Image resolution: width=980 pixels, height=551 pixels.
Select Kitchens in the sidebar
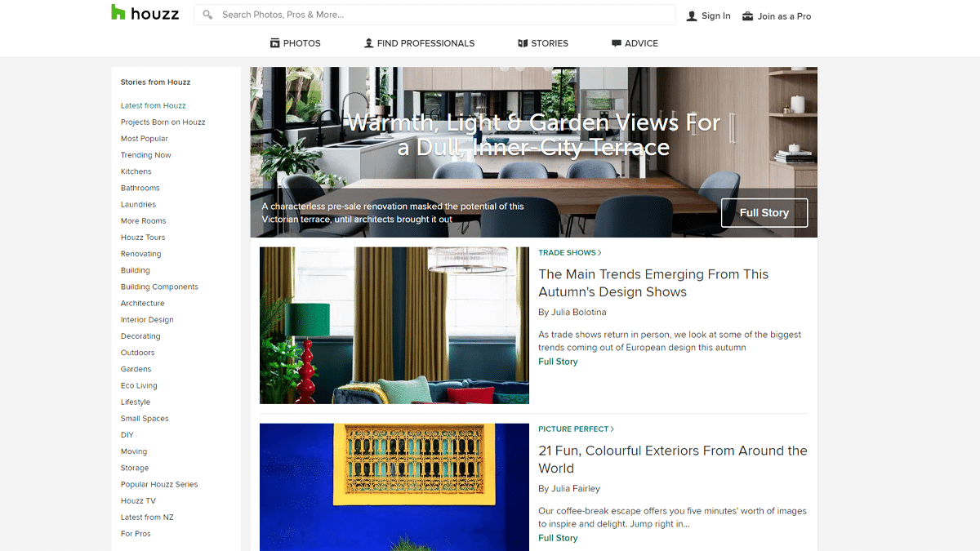coord(136,171)
